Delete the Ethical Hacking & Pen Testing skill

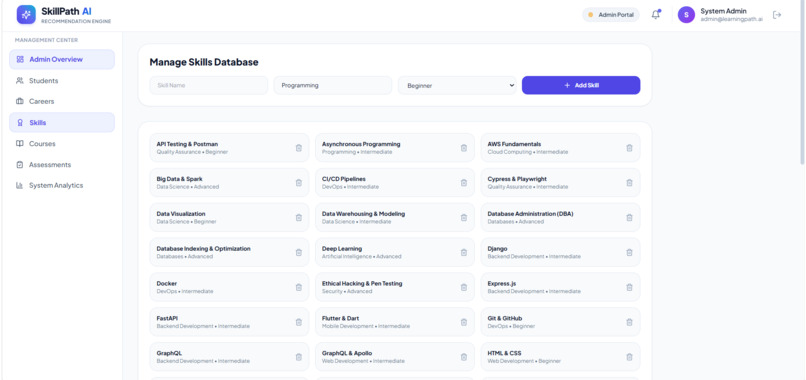pos(464,287)
